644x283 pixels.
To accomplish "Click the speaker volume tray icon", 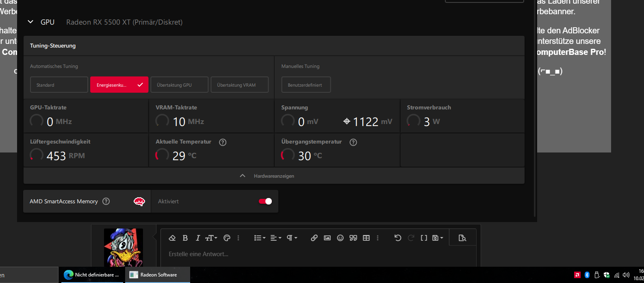I will click(626, 275).
